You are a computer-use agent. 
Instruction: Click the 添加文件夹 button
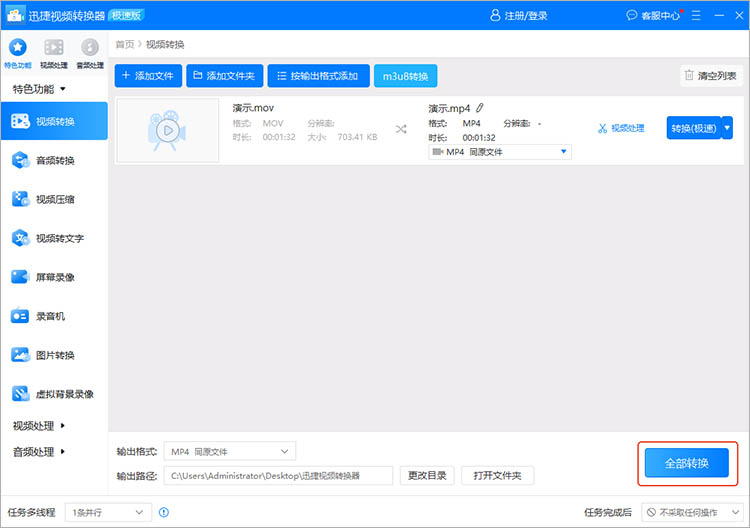(225, 76)
